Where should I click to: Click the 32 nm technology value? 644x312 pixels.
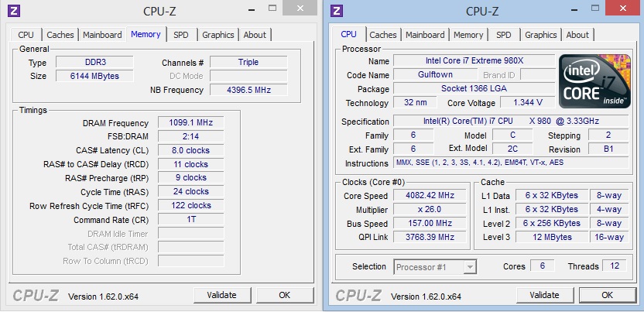click(x=415, y=103)
